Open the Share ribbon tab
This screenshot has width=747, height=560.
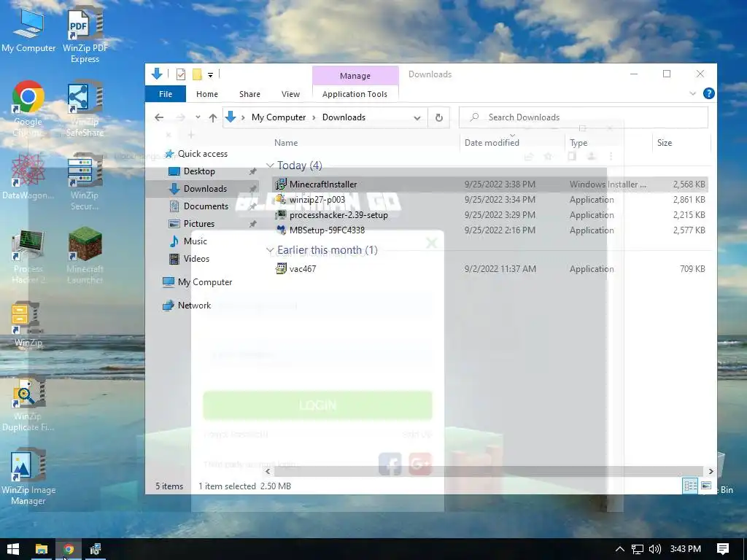(249, 94)
